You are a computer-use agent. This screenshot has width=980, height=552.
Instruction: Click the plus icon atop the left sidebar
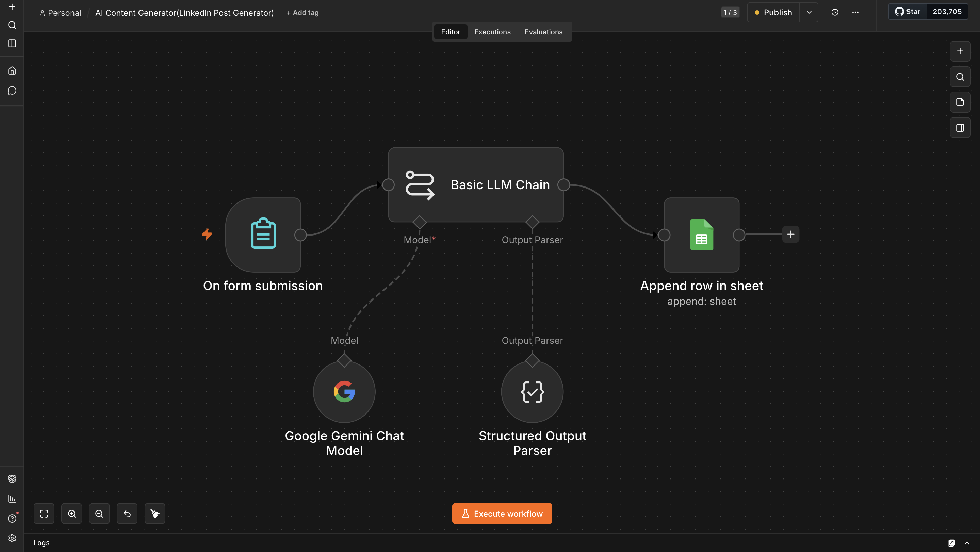(x=12, y=7)
